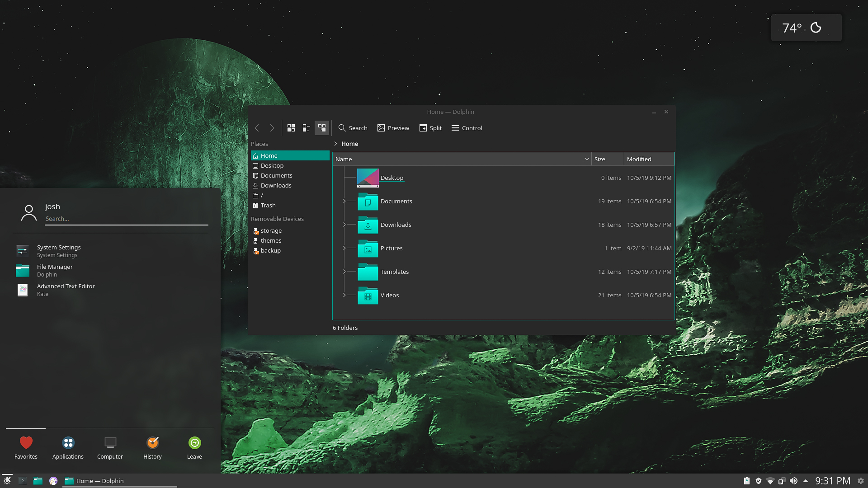
Task: Switch to the Favorites launcher tab
Action: coord(26,448)
